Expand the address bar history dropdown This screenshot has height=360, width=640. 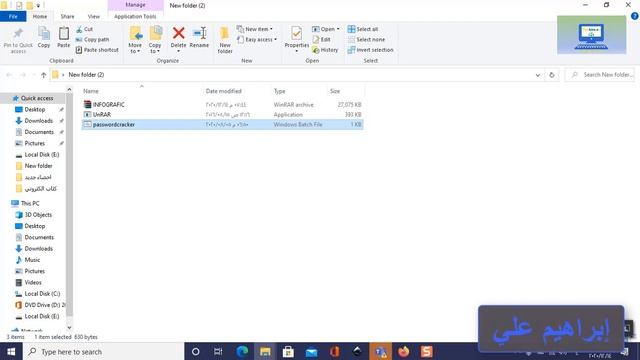tap(538, 75)
